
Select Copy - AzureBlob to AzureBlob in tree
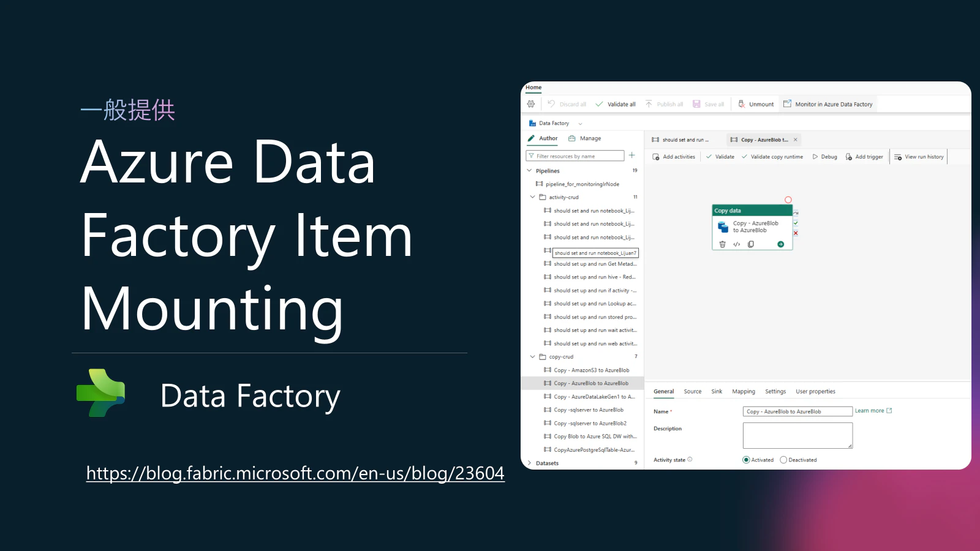click(x=582, y=383)
